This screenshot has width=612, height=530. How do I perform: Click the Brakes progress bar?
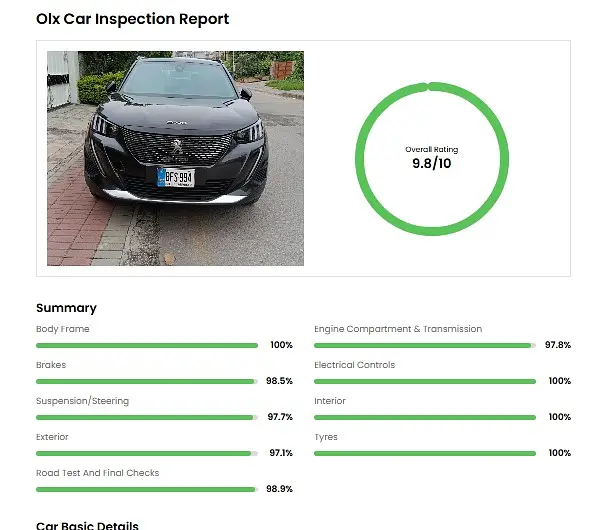(x=147, y=381)
